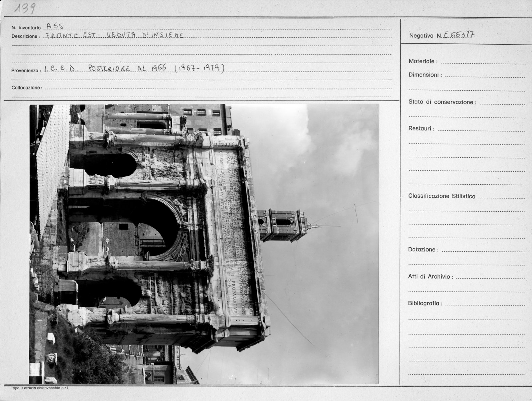Select the 'Restauri' label
The height and width of the screenshot is (401, 532).
421,128
